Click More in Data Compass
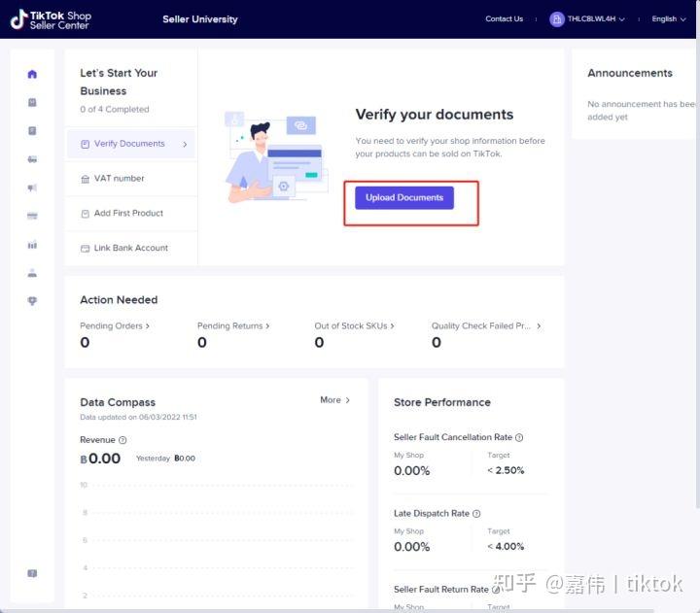Screen dimensions: 700x613 334,400
